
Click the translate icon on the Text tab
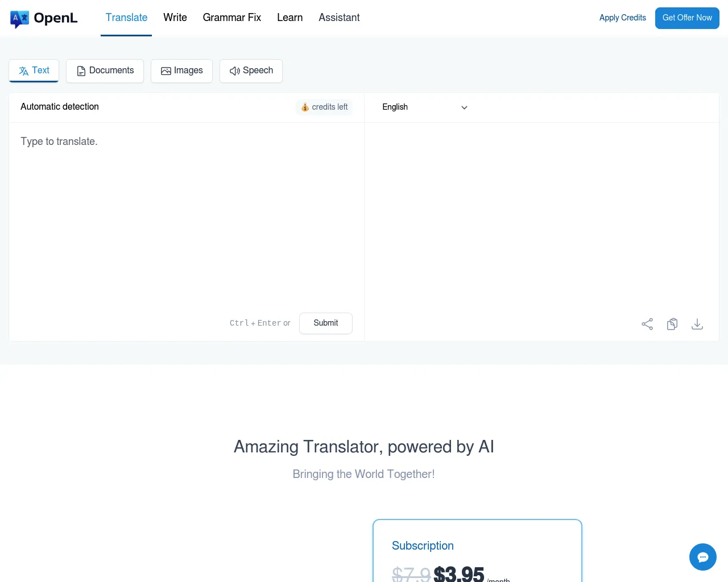(24, 70)
